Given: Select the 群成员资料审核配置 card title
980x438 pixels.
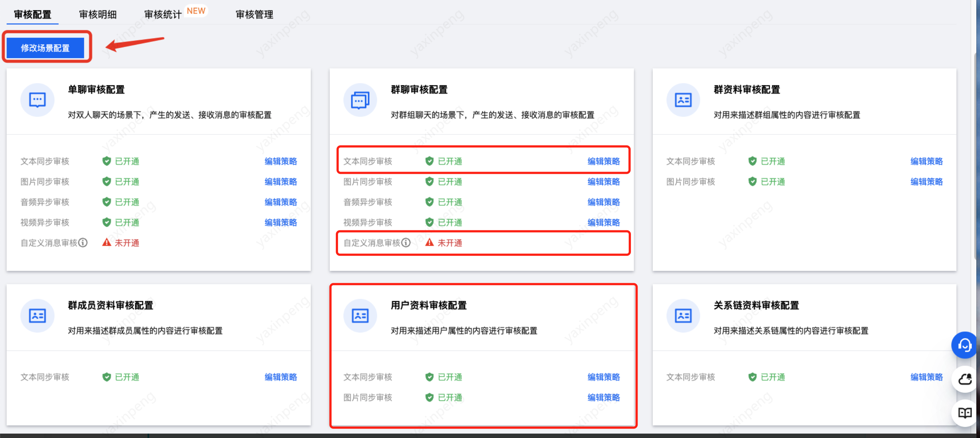Looking at the screenshot, I should [111, 305].
